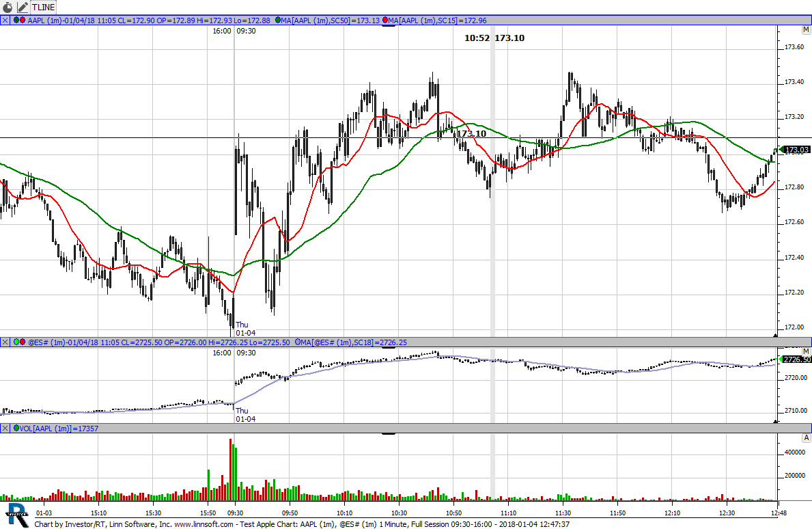Click the @ES# (1m) instrument title text

pos(46,342)
